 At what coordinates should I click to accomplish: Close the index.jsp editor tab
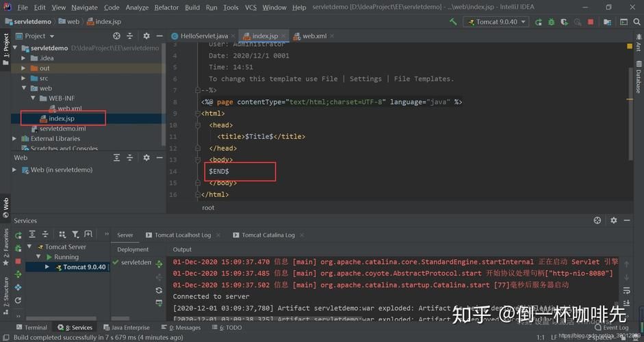click(x=283, y=36)
